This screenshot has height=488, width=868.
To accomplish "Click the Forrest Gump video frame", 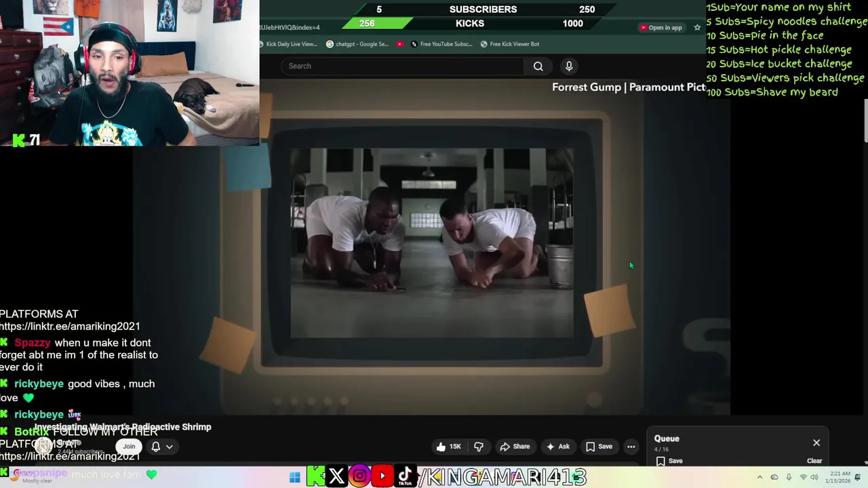I will 432,243.
